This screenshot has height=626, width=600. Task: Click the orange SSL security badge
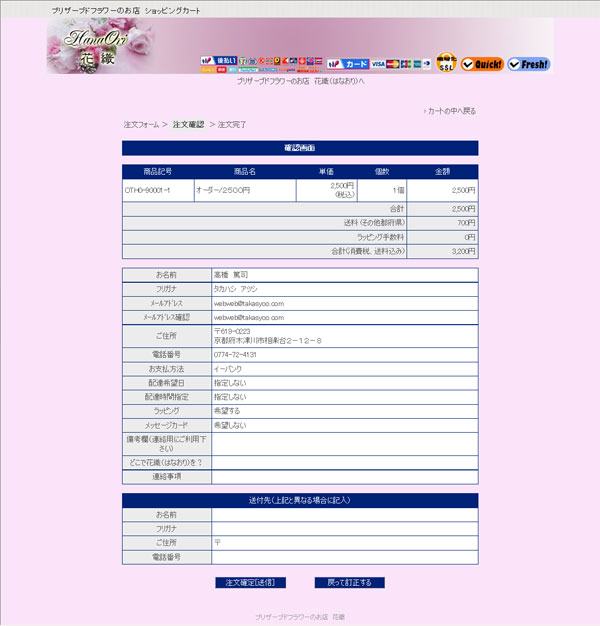coord(446,62)
